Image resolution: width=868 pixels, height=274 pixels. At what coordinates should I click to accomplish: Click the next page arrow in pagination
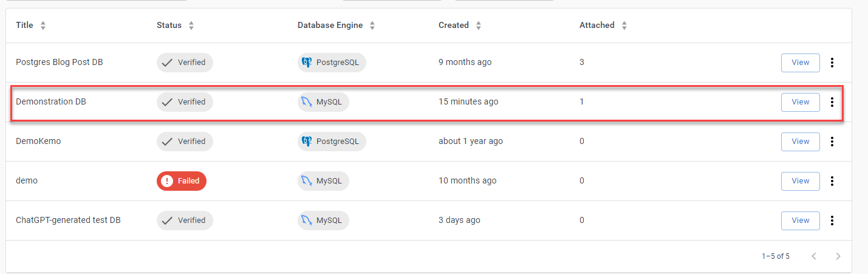[838, 256]
